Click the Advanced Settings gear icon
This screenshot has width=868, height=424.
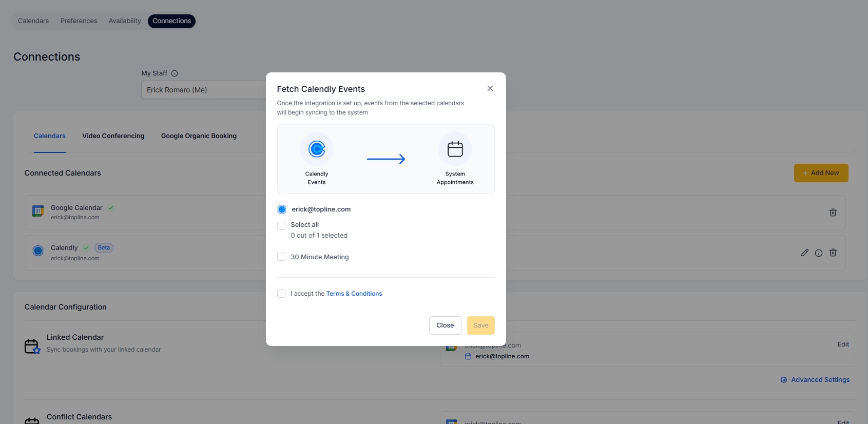[x=784, y=380]
